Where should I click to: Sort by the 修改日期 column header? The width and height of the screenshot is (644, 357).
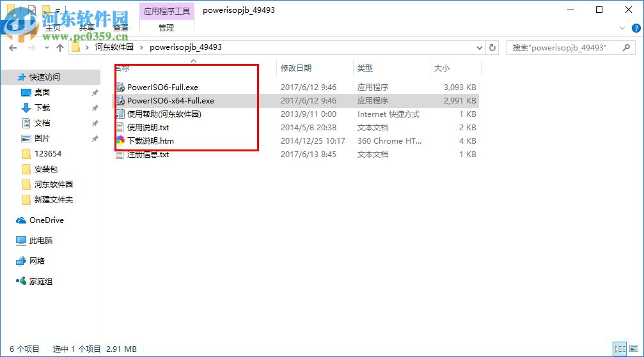click(x=296, y=68)
